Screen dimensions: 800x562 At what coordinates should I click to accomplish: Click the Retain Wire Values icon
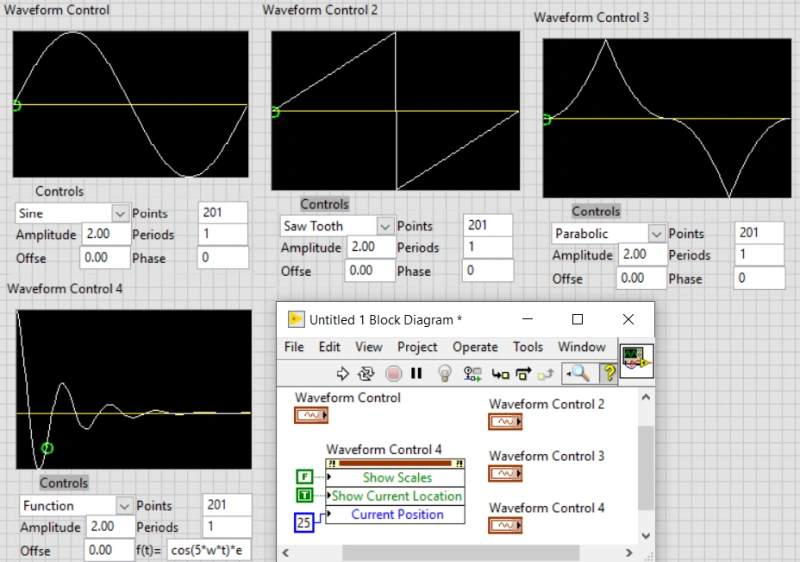coord(472,374)
